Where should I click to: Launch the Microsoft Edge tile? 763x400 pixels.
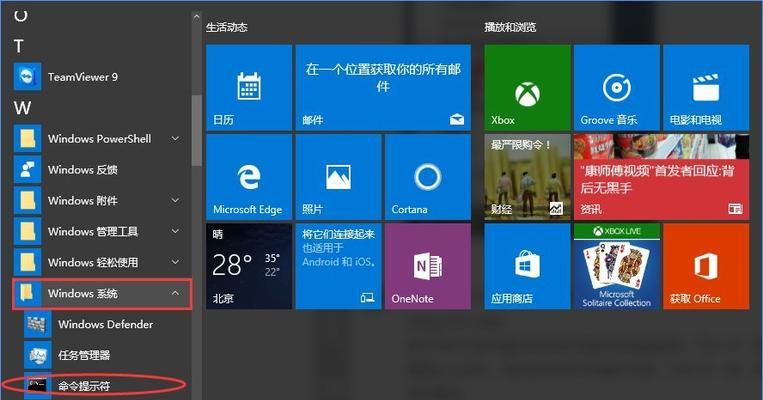(249, 177)
